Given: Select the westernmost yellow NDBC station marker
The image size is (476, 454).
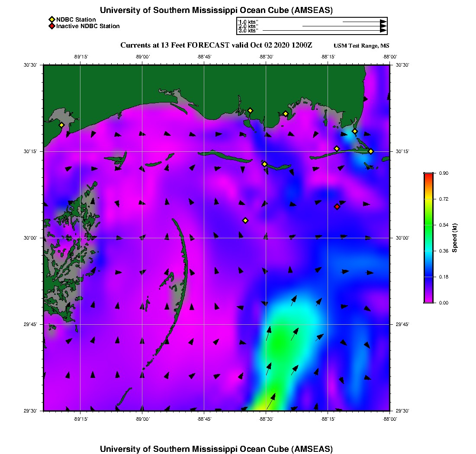Looking at the screenshot, I should (x=61, y=125).
